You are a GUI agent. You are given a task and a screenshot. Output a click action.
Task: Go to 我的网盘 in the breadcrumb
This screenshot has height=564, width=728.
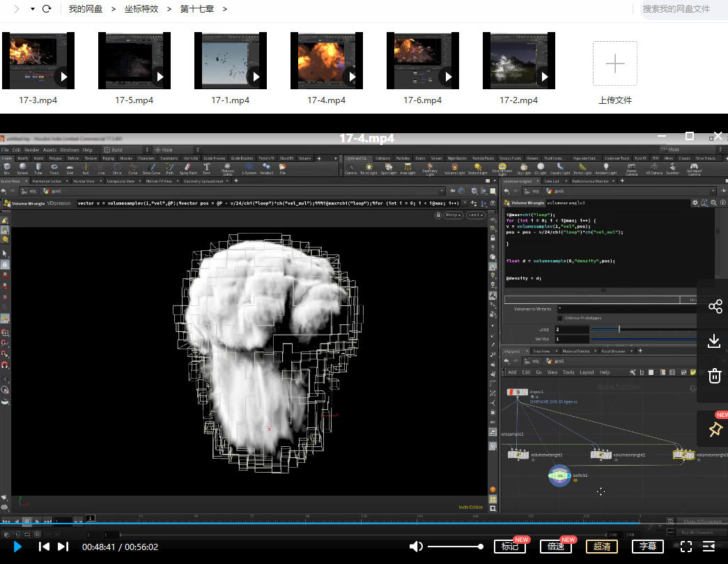click(x=85, y=9)
